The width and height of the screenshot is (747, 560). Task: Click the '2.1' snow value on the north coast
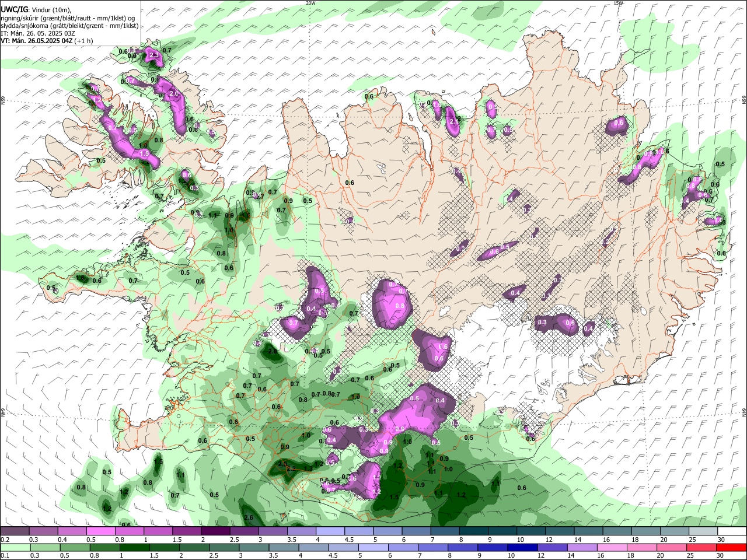[455, 121]
